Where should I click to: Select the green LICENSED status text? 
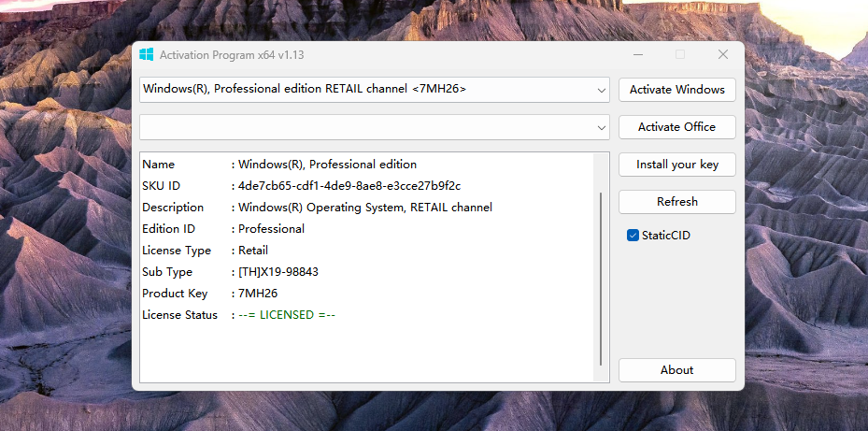point(287,315)
